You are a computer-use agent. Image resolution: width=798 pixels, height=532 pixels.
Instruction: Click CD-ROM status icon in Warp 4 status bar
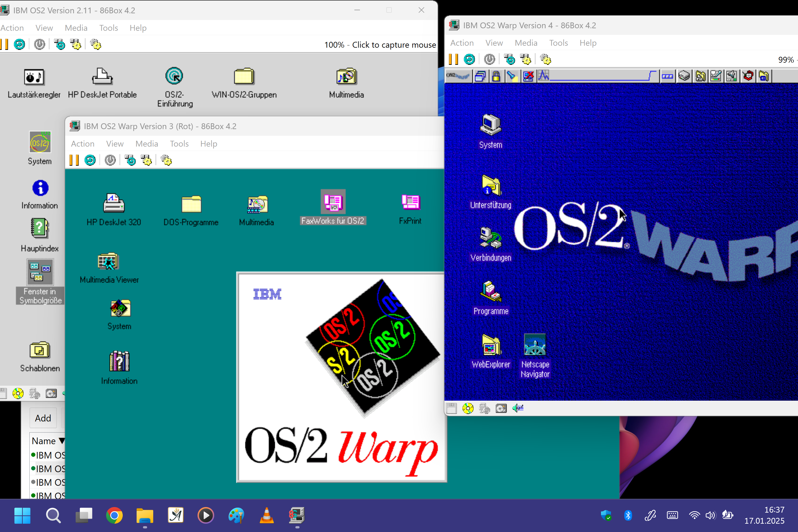(x=468, y=408)
